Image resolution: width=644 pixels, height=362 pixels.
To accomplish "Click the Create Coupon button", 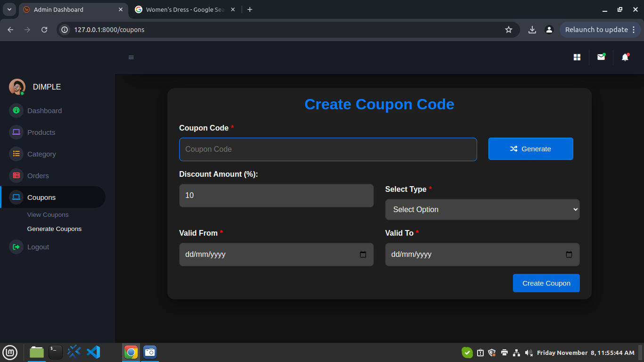I will 546,283.
